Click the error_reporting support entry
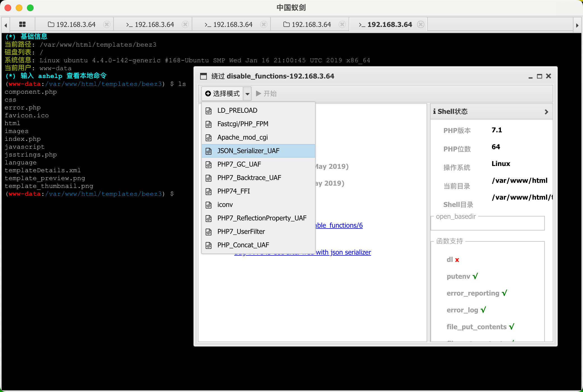 [x=477, y=293]
